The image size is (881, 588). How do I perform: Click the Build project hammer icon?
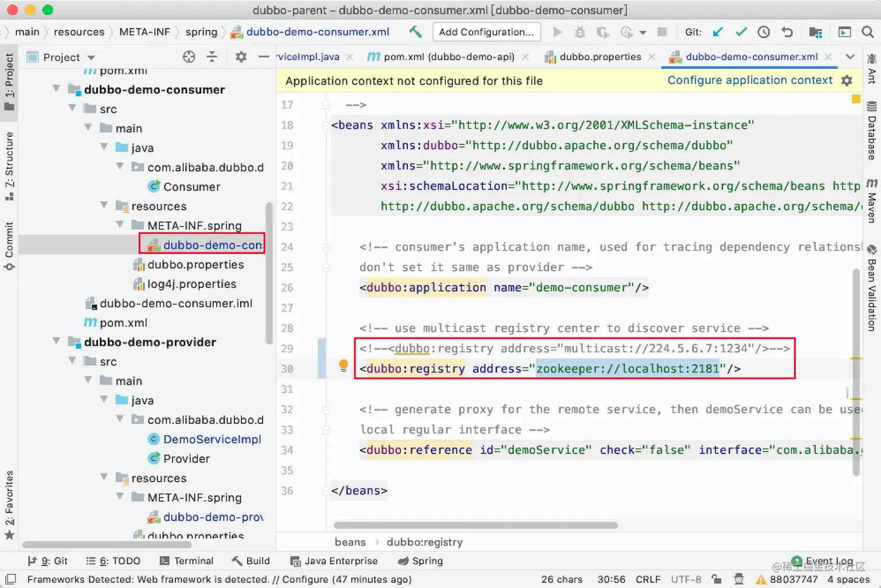click(415, 32)
